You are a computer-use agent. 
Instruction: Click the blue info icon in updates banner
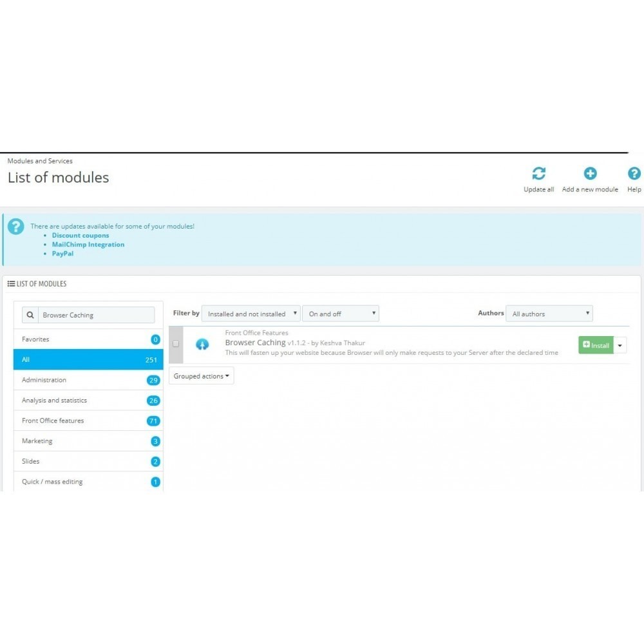[x=15, y=226]
